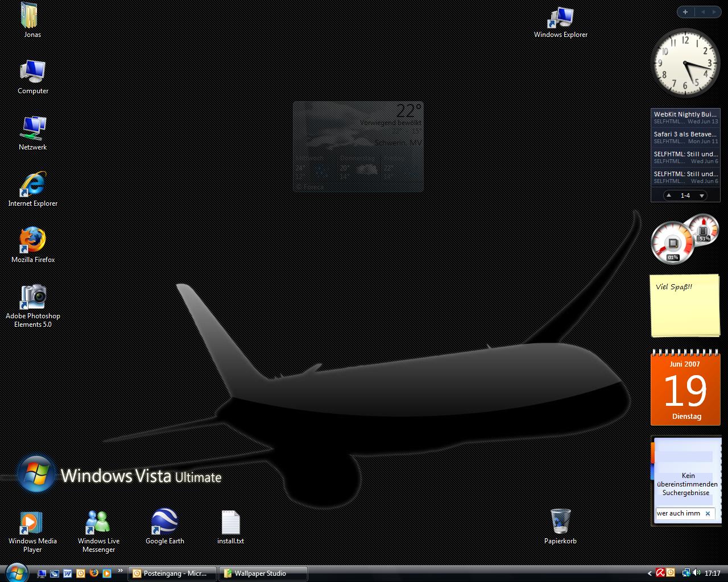Clear the contacts search with the X
This screenshot has height=582, width=728.
(x=708, y=513)
